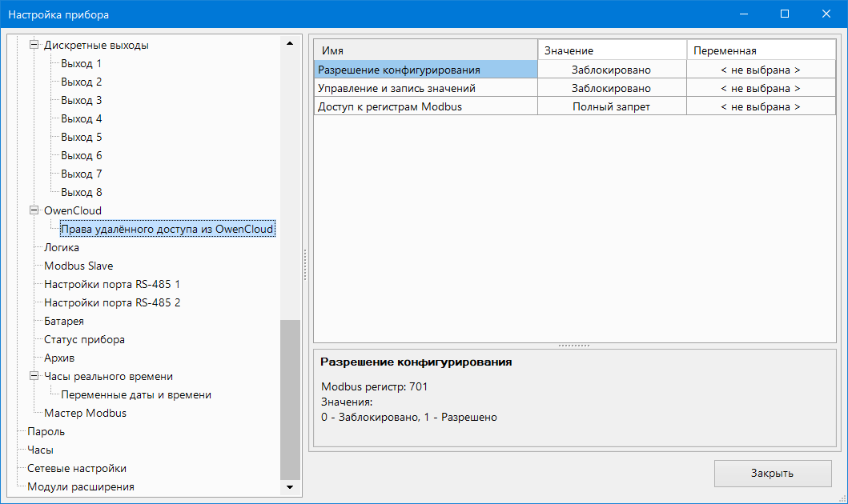The width and height of the screenshot is (848, 504).
Task: Open Сетевые настройки item
Action: click(77, 469)
